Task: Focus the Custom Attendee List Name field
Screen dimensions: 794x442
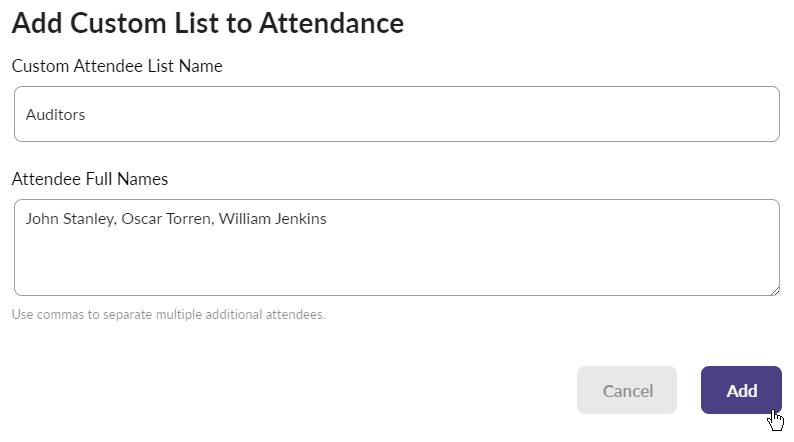Action: coord(396,114)
